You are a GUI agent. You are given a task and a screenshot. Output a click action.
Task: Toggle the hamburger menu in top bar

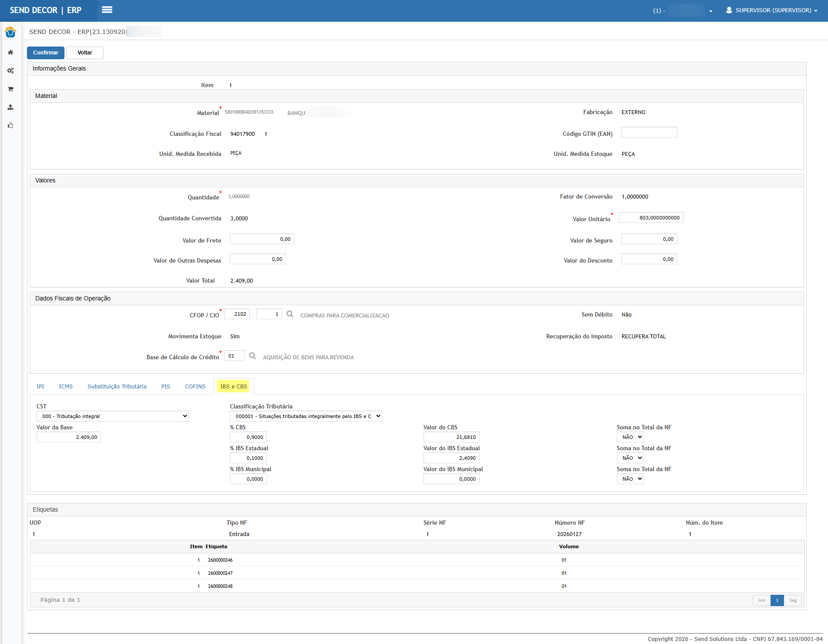(x=107, y=10)
